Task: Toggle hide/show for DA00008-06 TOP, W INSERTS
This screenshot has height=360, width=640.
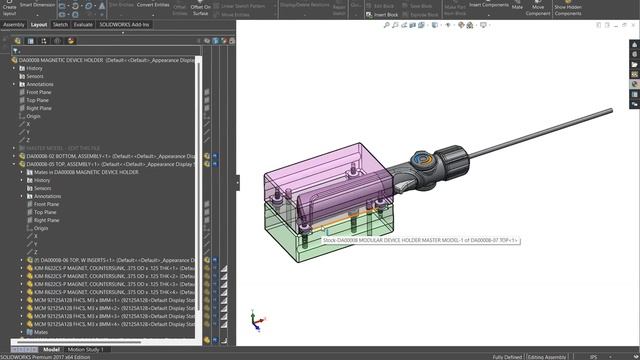Action: tap(207, 260)
